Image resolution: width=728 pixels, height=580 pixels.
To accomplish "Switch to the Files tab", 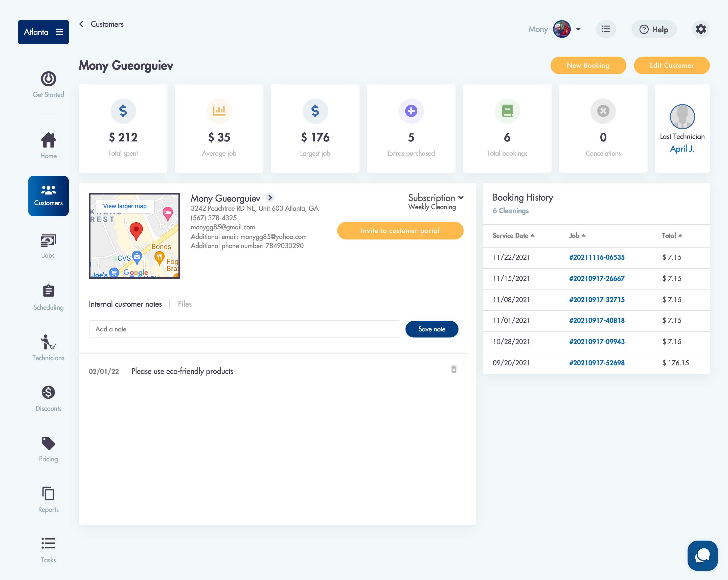I will tap(184, 304).
